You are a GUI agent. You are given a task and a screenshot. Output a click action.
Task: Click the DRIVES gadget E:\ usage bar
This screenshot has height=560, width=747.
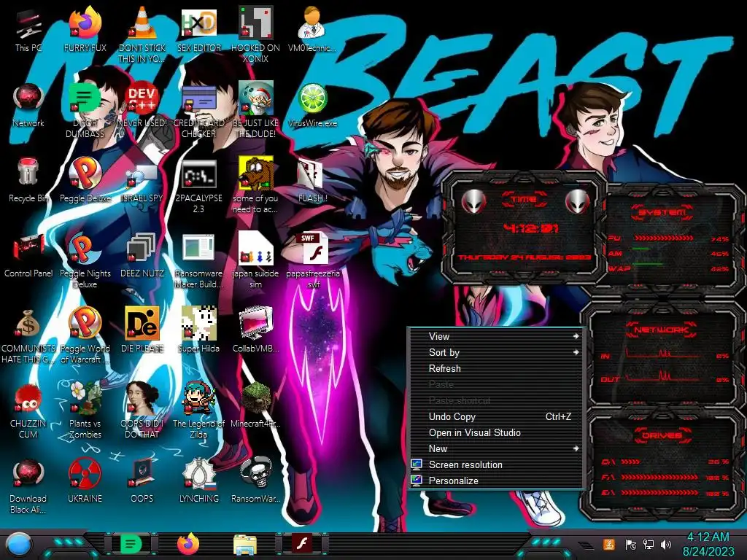coord(659,493)
